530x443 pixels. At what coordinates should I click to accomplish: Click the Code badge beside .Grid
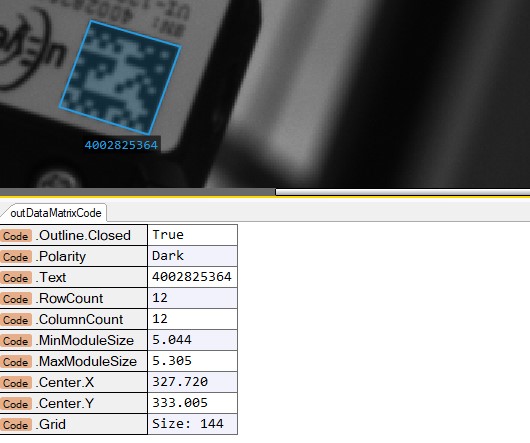point(16,424)
